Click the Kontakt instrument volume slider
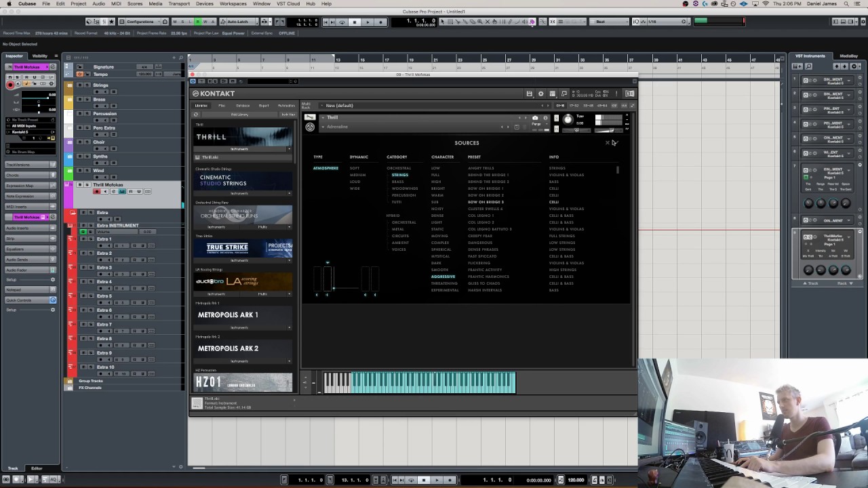The height and width of the screenshot is (488, 868). [x=609, y=130]
